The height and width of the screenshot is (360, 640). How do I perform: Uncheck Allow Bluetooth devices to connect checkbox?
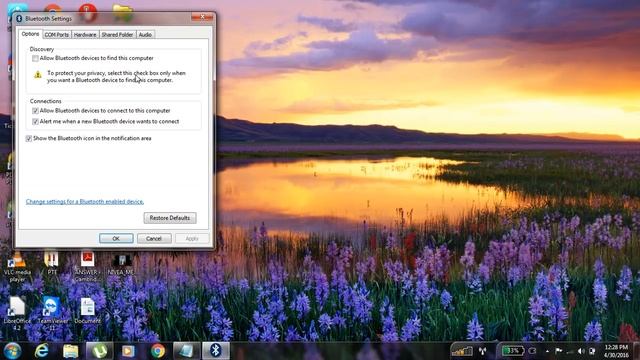click(x=35, y=111)
